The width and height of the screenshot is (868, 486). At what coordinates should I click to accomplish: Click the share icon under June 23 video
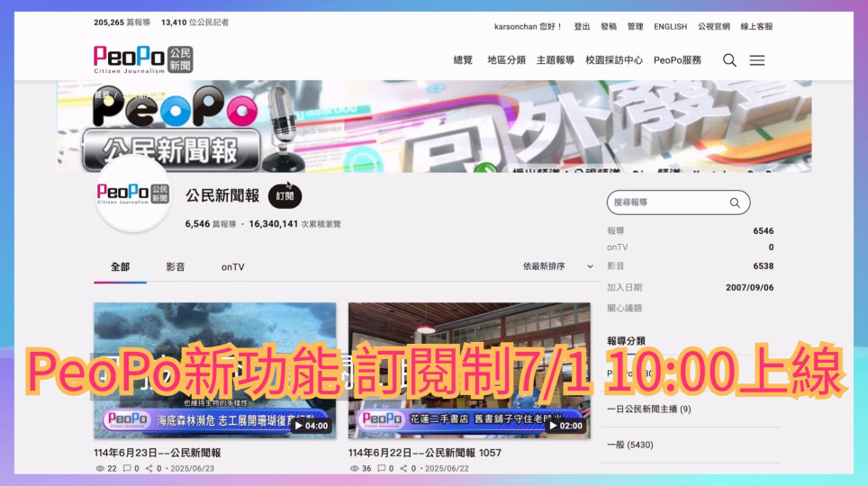149,468
